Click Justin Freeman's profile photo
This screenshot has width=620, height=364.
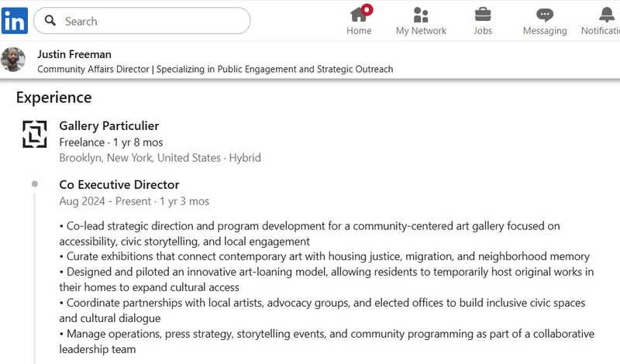13,60
